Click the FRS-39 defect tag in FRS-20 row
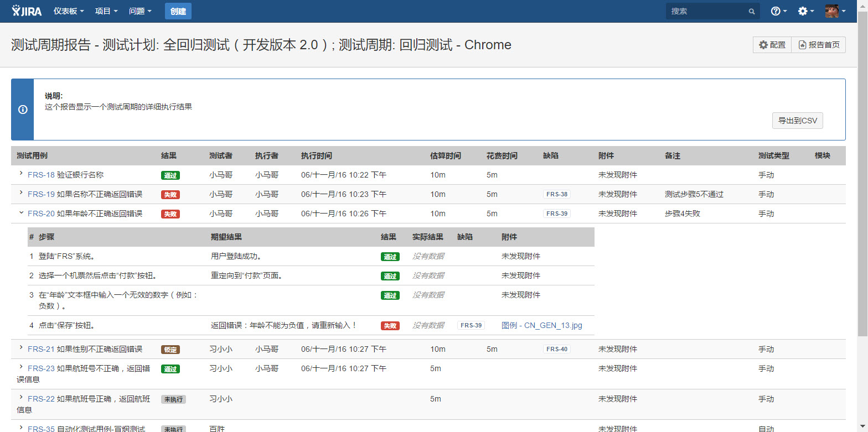The height and width of the screenshot is (432, 868). point(557,214)
